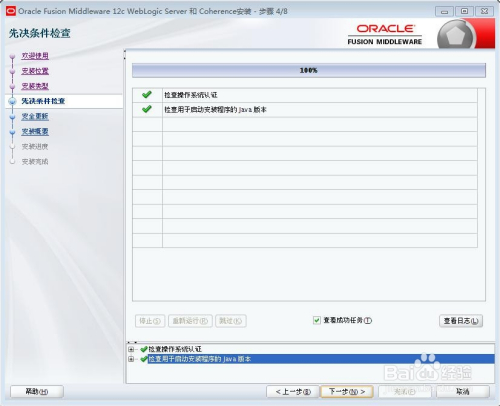
Task: Expand the 检查操作系统认证 tree node
Action: coord(131,349)
